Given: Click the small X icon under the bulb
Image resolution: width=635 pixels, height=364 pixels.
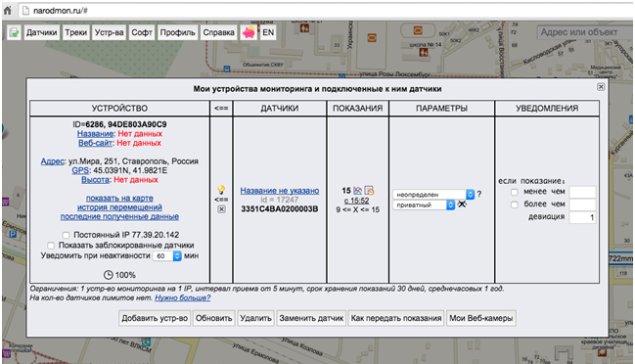Looking at the screenshot, I should (x=221, y=209).
